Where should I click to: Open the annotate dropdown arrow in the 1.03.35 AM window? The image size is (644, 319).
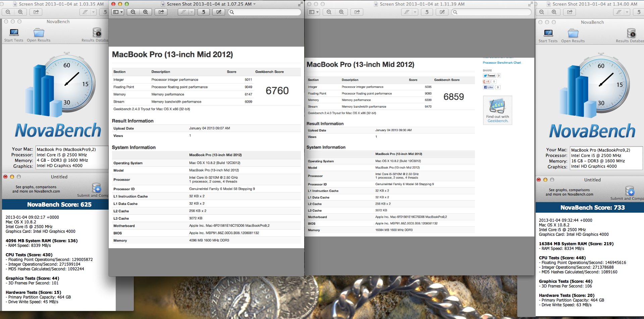(x=94, y=12)
